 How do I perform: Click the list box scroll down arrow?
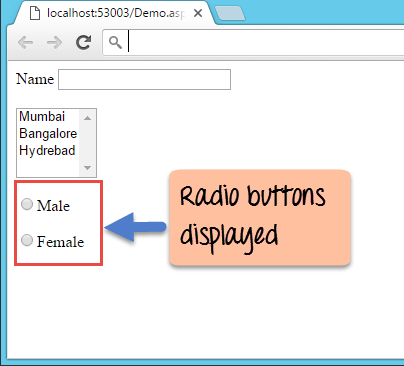click(x=87, y=168)
